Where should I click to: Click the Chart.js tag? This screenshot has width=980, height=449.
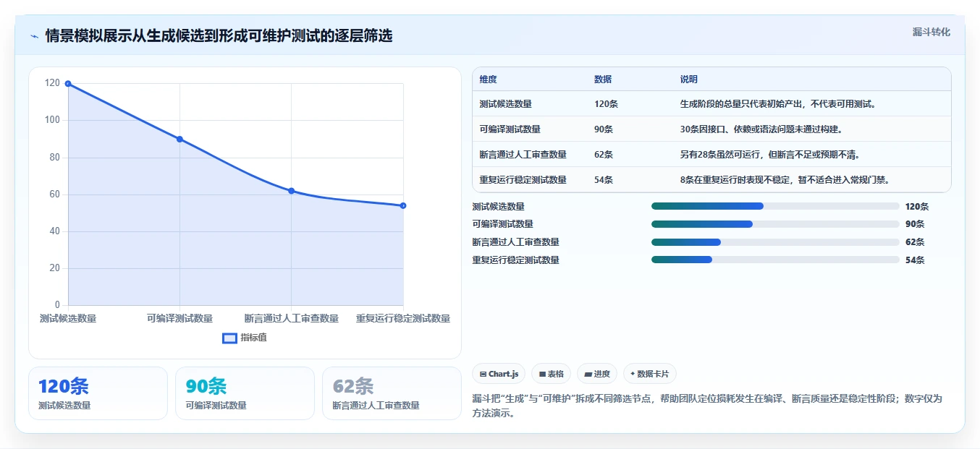[499, 374]
